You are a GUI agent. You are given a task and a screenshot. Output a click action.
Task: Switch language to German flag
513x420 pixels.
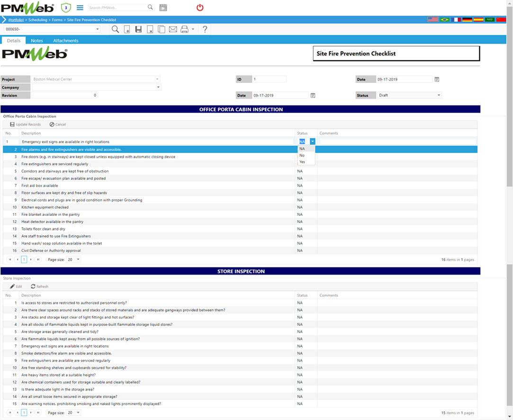tap(467, 19)
